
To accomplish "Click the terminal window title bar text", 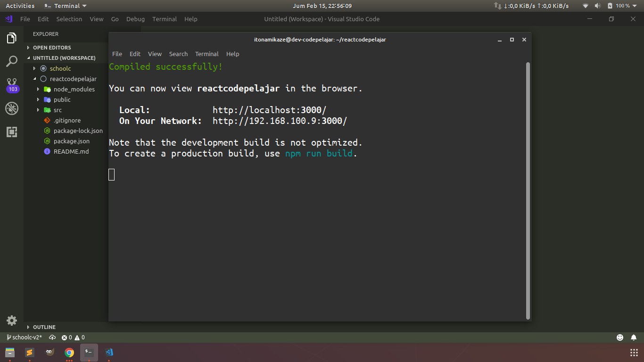I will click(x=320, y=40).
